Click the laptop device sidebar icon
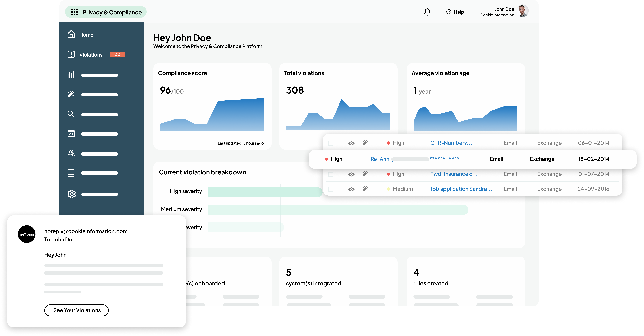The height and width of the screenshot is (336, 644). [x=71, y=173]
